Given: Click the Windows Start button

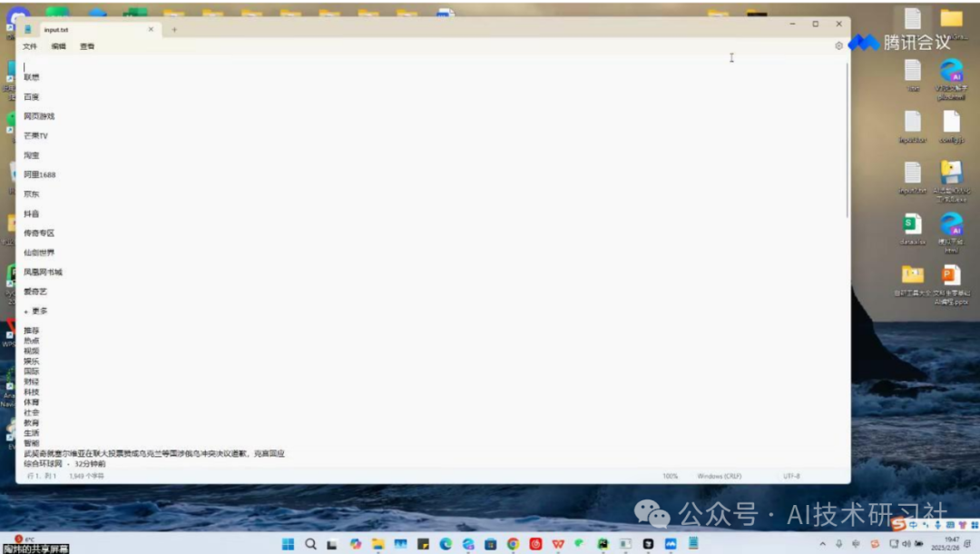Looking at the screenshot, I should [x=288, y=544].
